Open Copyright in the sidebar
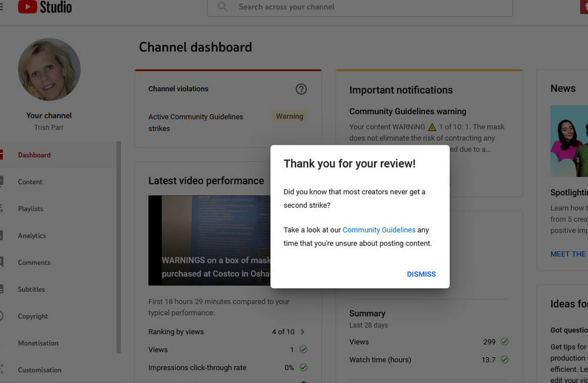The width and height of the screenshot is (588, 383). (33, 317)
